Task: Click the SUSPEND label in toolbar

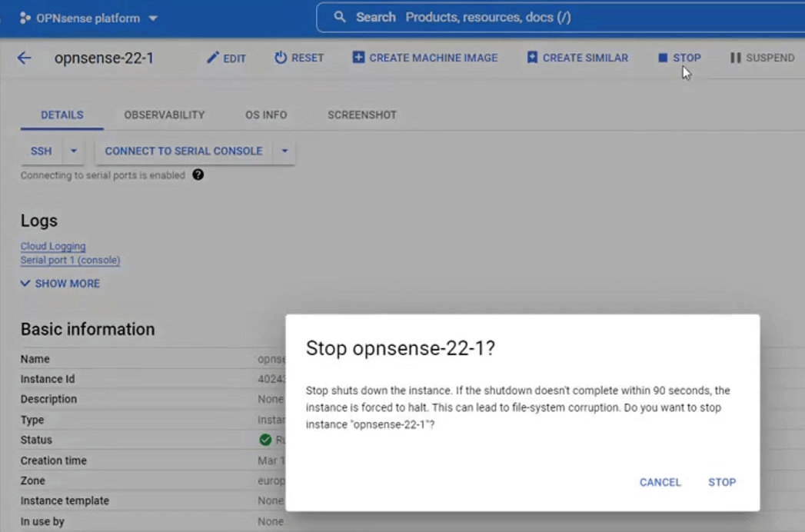Action: [770, 58]
